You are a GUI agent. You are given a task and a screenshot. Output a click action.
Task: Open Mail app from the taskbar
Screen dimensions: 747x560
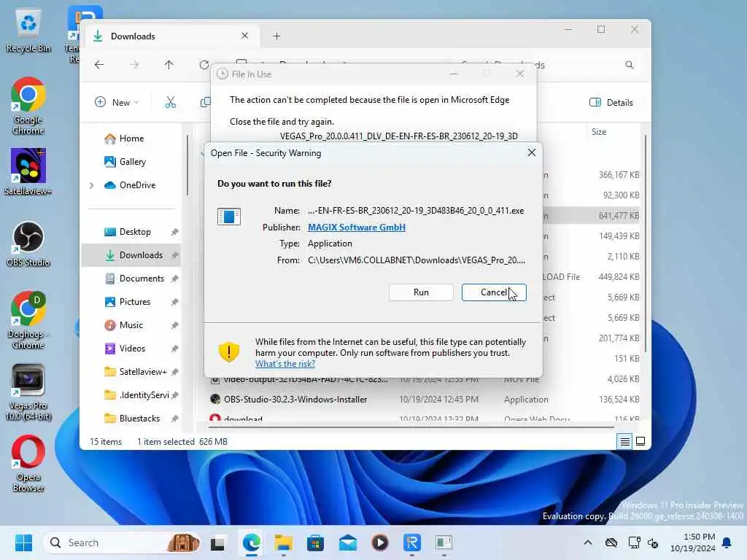tap(348, 542)
